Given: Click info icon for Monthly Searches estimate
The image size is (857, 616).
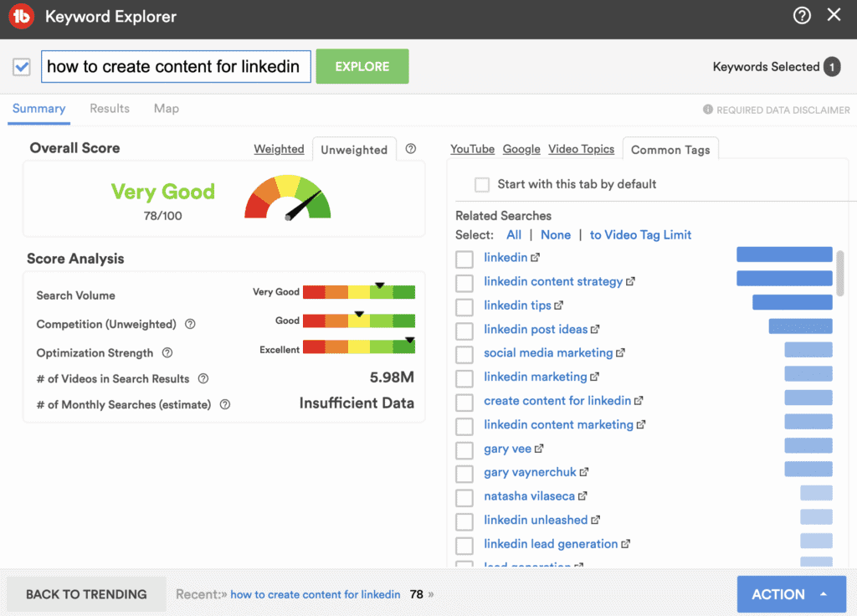Looking at the screenshot, I should point(225,405).
